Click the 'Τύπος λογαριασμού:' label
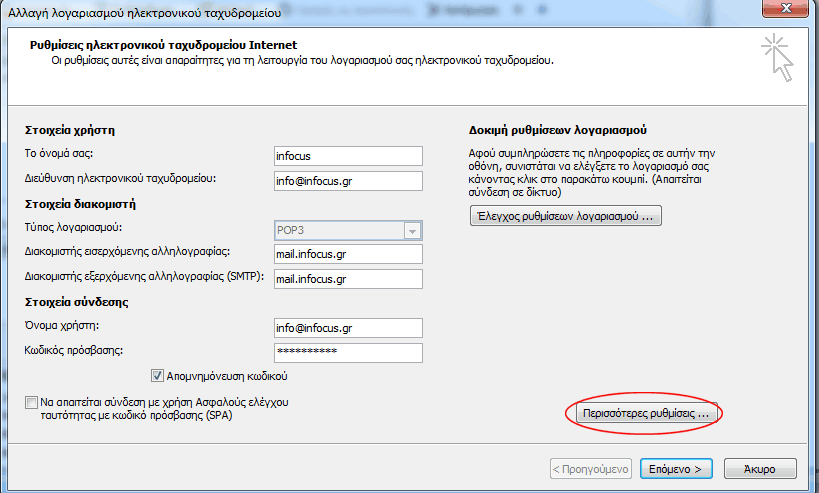 point(74,228)
